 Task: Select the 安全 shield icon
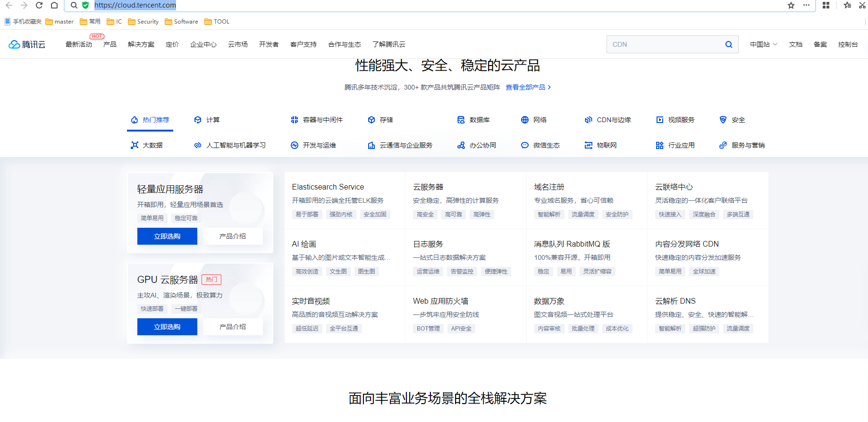click(723, 120)
